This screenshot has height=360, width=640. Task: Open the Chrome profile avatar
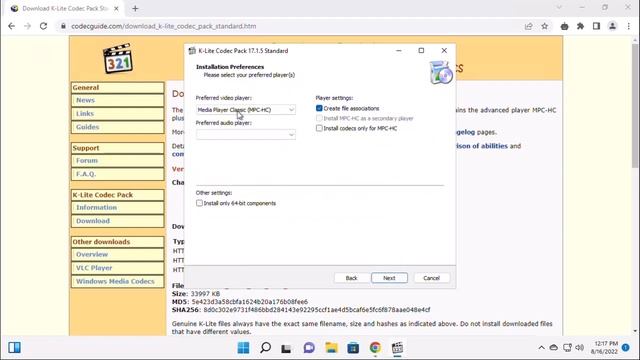(612, 26)
